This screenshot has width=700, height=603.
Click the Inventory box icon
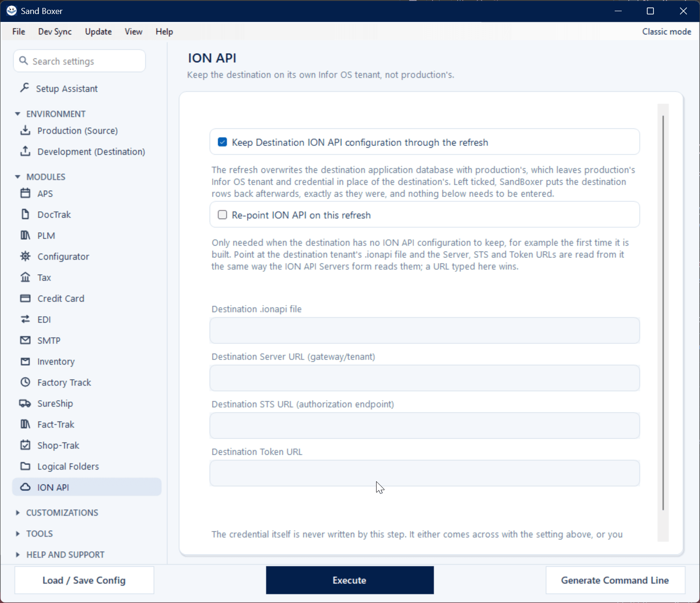26,361
